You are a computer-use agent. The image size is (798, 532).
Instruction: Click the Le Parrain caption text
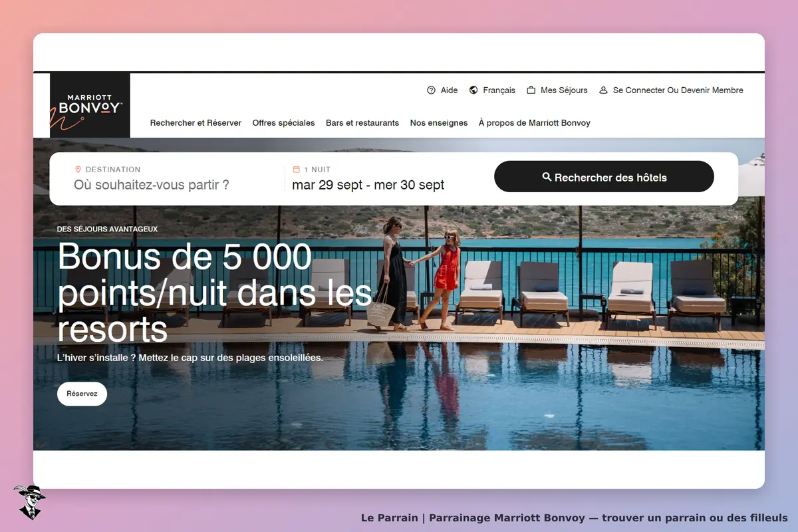point(575,517)
